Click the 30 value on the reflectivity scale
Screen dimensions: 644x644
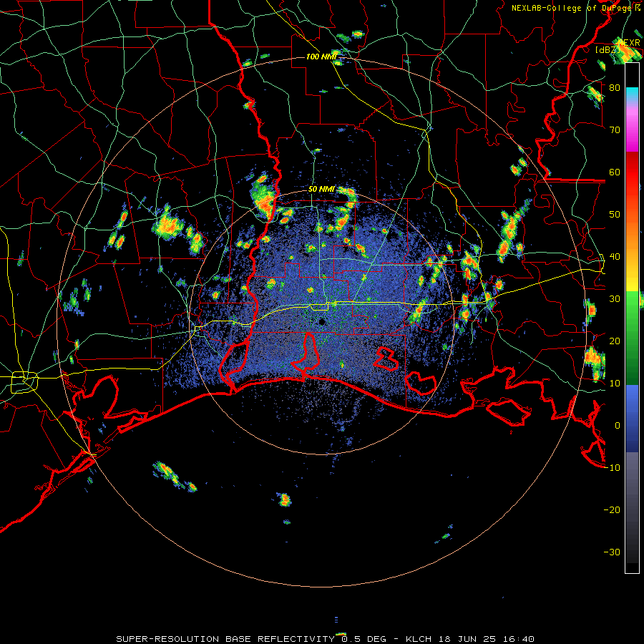[615, 298]
